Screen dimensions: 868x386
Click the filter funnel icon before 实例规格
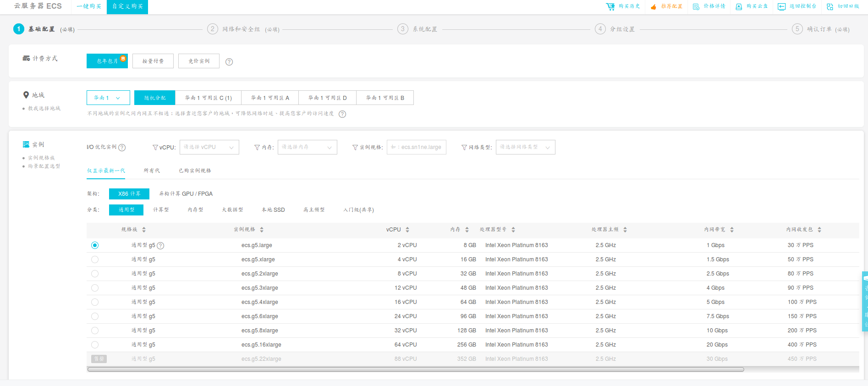355,148
